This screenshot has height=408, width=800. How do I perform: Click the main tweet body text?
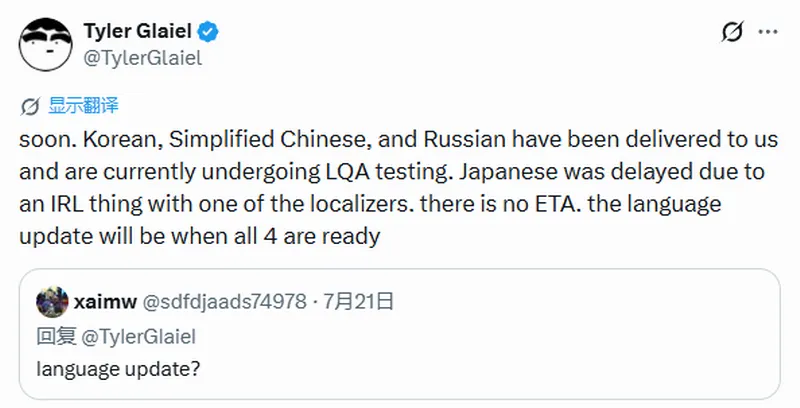398,188
